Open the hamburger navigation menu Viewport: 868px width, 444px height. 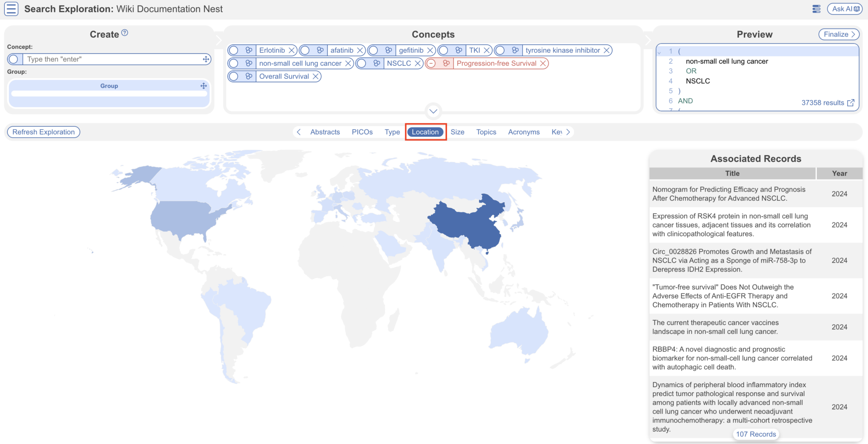pyautogui.click(x=11, y=8)
